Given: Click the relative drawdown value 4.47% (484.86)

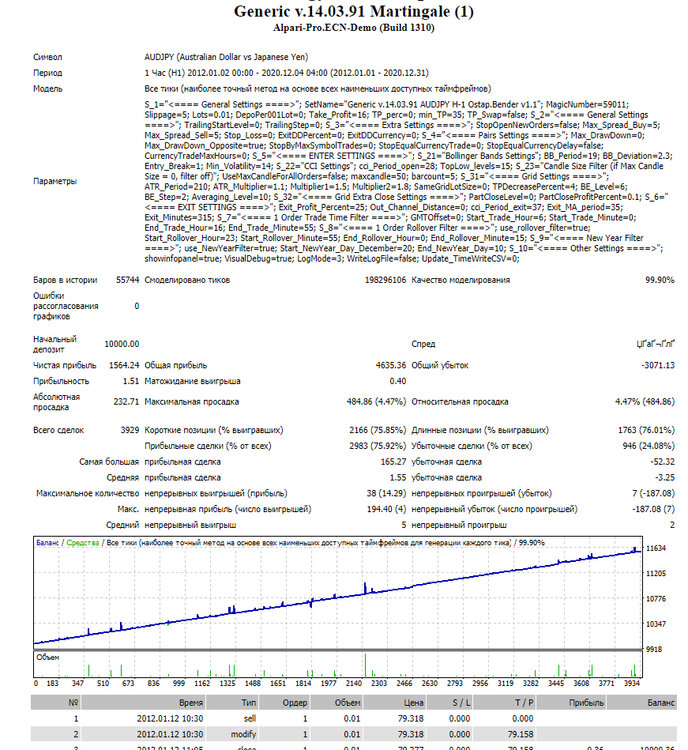Looking at the screenshot, I should point(645,402).
